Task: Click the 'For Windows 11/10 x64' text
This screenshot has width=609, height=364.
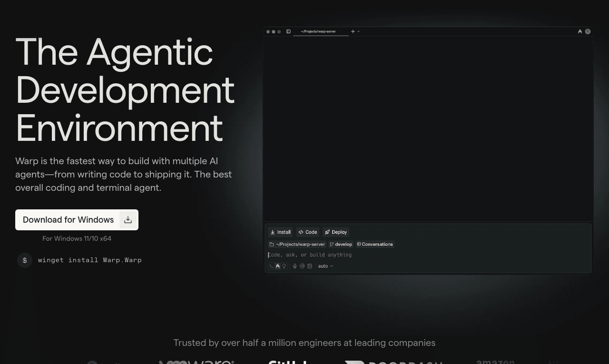Action: [x=77, y=238]
